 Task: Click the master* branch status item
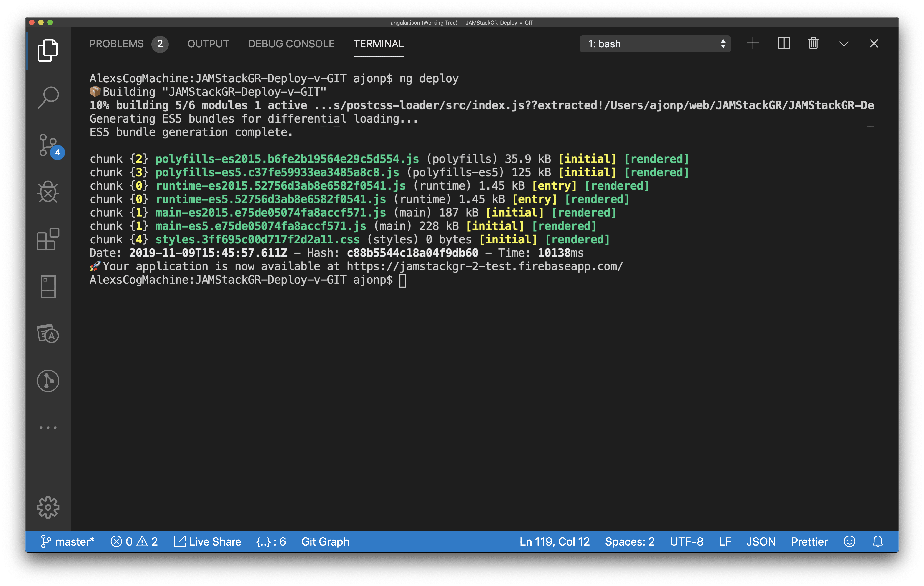tap(67, 541)
